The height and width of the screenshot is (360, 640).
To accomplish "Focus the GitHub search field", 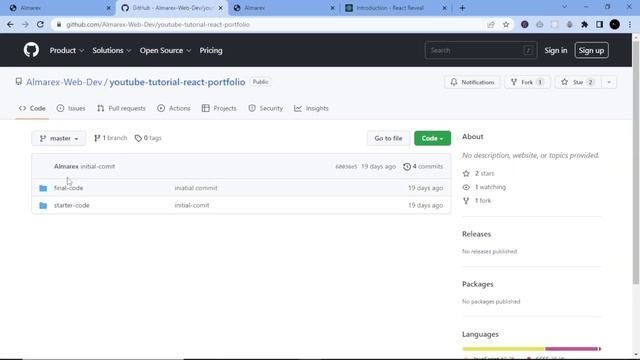I will 480,50.
